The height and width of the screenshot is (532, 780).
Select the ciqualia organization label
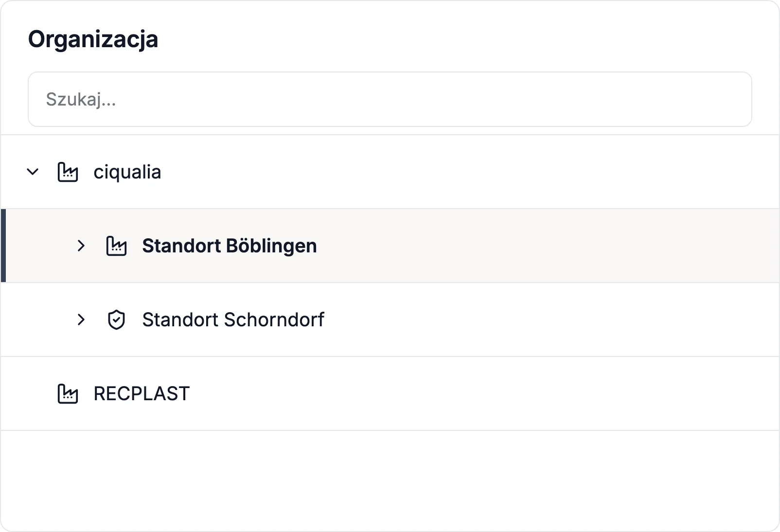tap(127, 172)
